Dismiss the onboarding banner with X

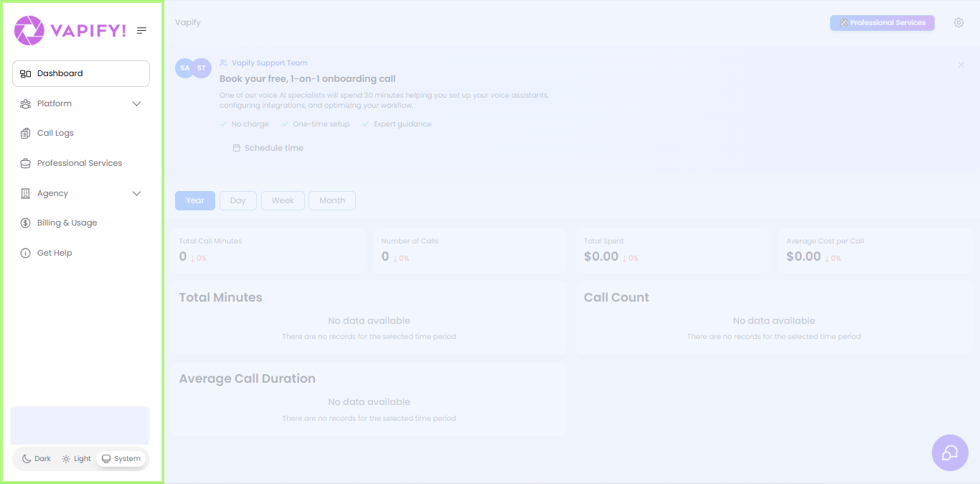coord(961,65)
